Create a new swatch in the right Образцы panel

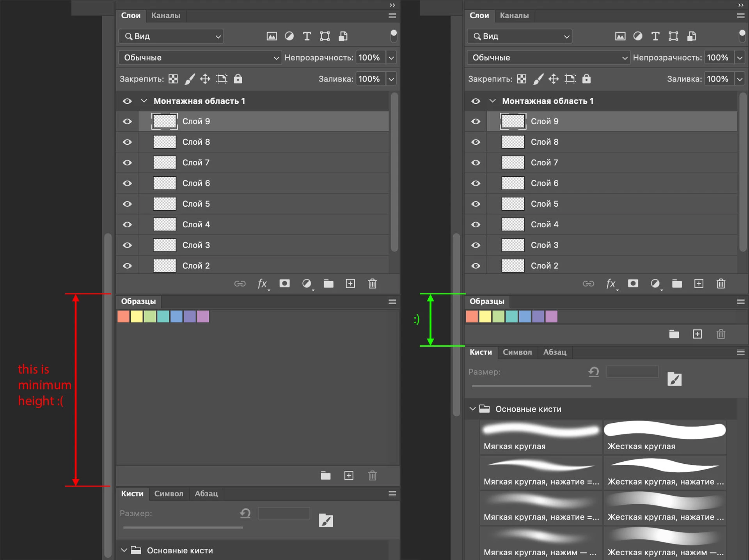(x=697, y=334)
